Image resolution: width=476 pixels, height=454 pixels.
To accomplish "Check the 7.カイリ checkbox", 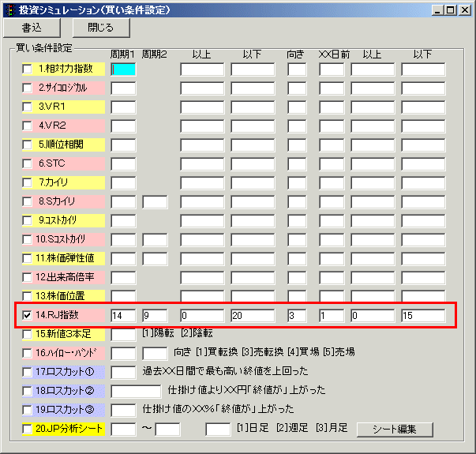I will (x=27, y=183).
